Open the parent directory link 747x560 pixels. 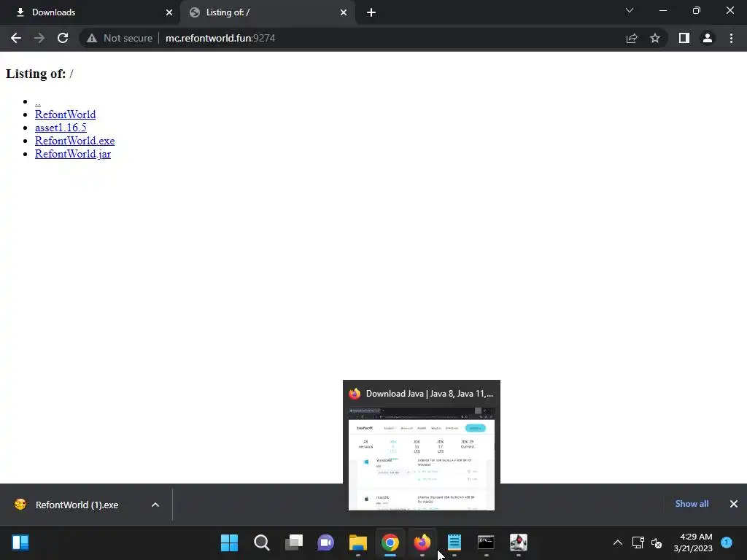point(38,101)
